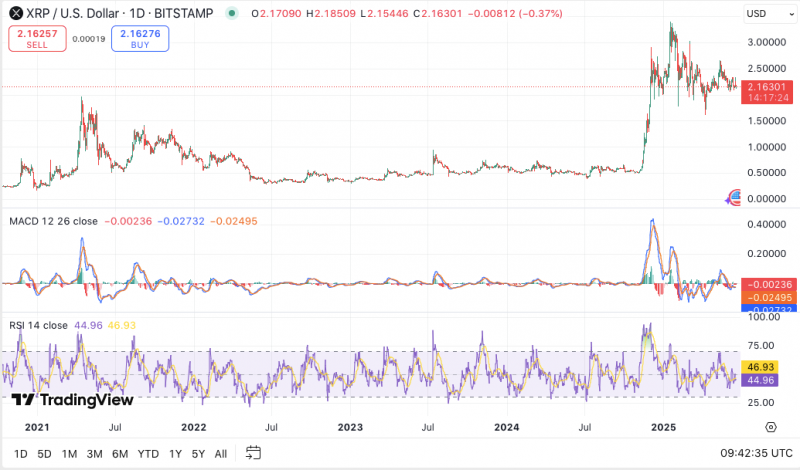800x470 pixels.
Task: Click the RSI 14 close legend
Action: point(38,325)
